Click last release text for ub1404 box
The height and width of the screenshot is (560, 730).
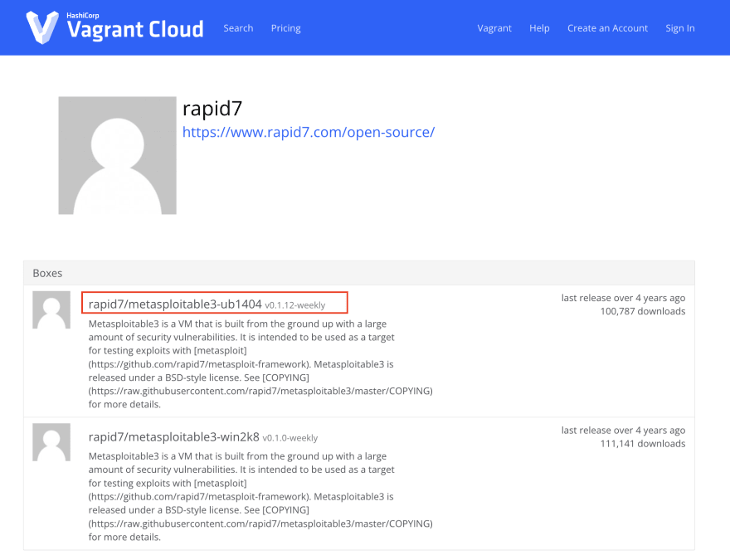click(623, 298)
